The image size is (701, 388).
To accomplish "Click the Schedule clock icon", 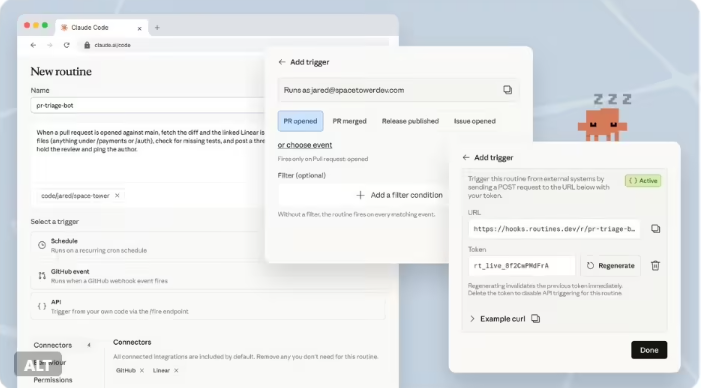I will [42, 245].
